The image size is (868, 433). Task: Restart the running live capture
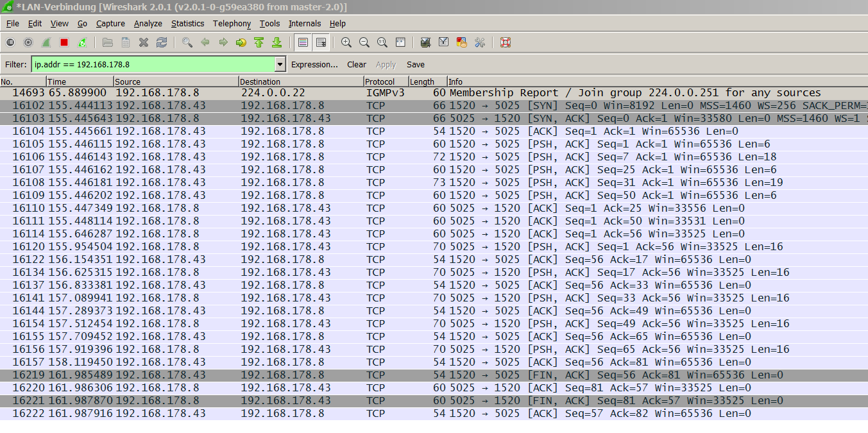pos(81,42)
